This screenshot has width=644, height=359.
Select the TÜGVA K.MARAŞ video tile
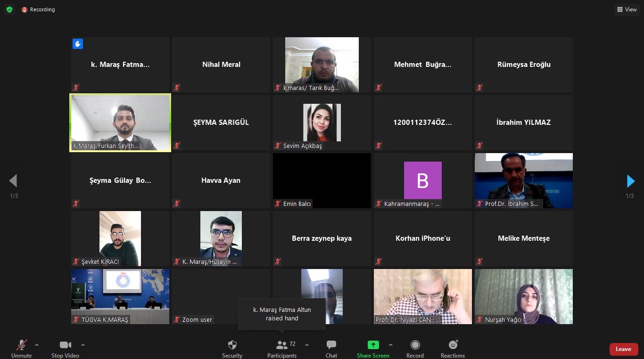point(120,296)
